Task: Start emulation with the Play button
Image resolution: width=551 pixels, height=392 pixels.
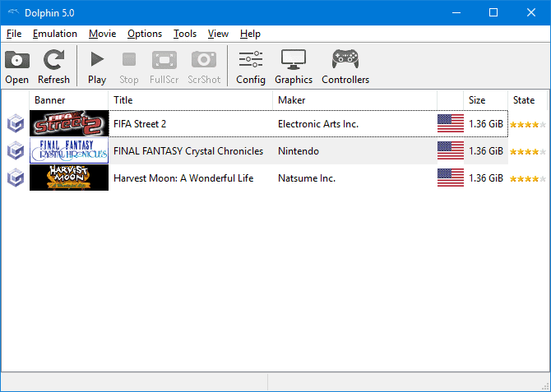Action: click(x=97, y=66)
